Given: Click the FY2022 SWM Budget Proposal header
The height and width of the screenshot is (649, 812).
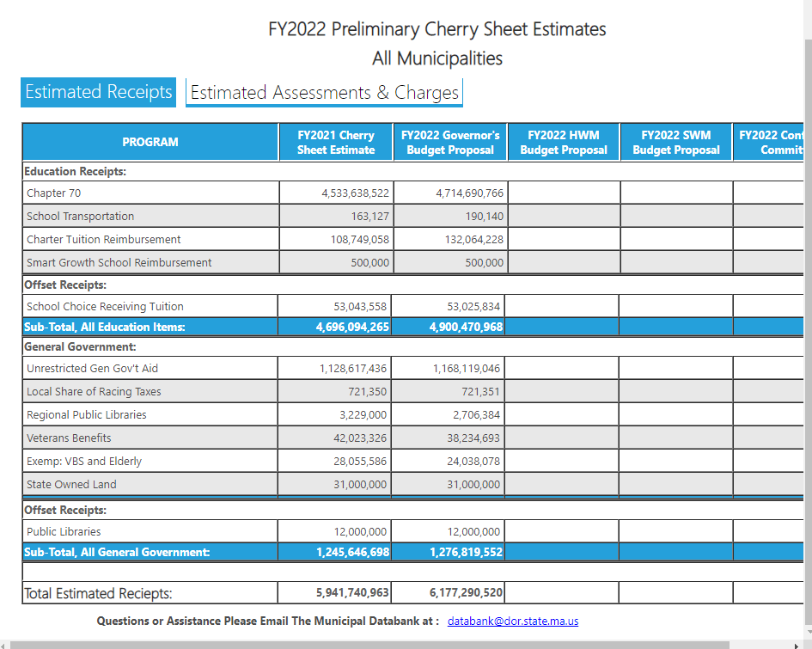Looking at the screenshot, I should pyautogui.click(x=676, y=142).
